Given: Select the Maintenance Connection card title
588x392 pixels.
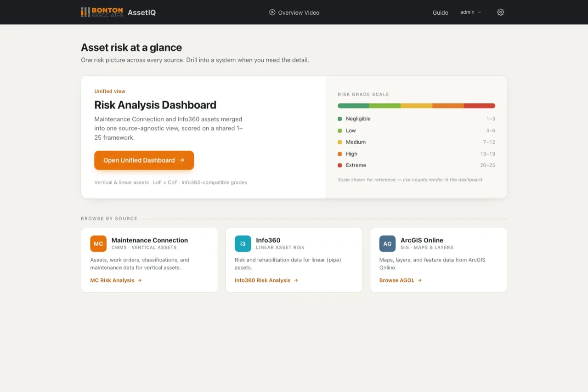Looking at the screenshot, I should tap(150, 240).
